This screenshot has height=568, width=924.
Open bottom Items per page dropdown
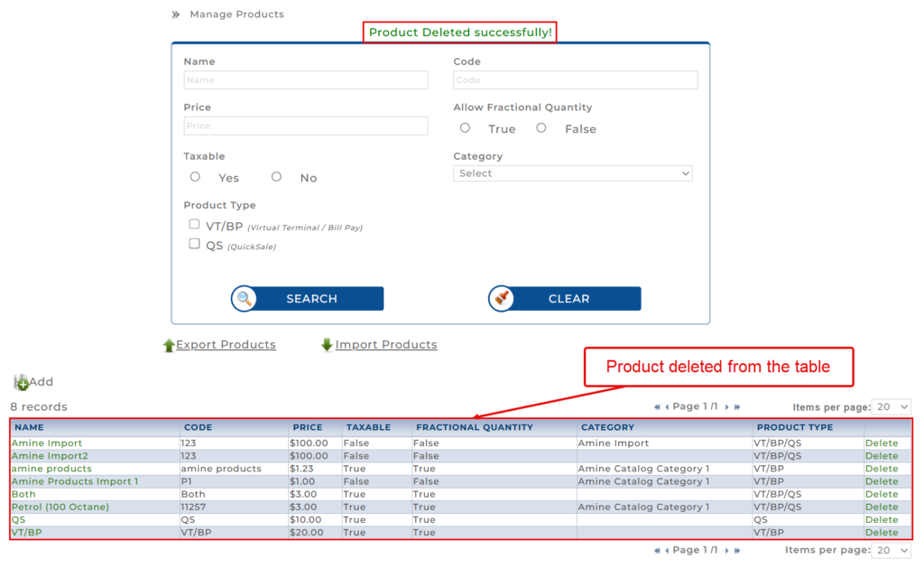coord(892,550)
